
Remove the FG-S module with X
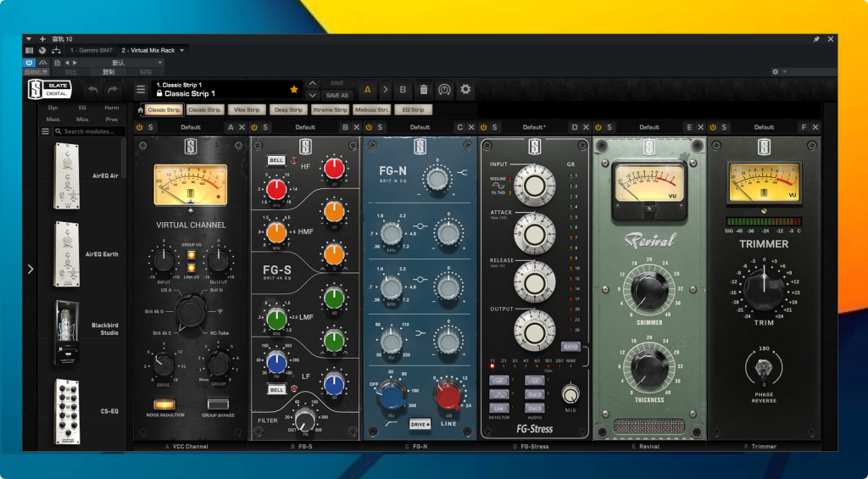(x=357, y=127)
